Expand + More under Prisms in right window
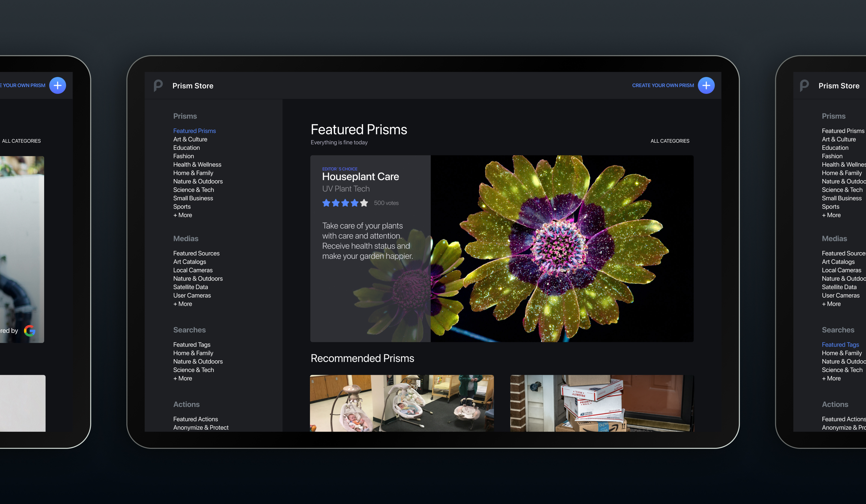The width and height of the screenshot is (866, 504). pyautogui.click(x=831, y=215)
